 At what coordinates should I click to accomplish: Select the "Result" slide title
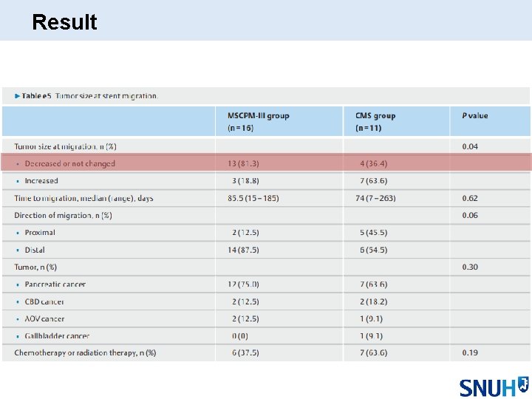pos(64,22)
